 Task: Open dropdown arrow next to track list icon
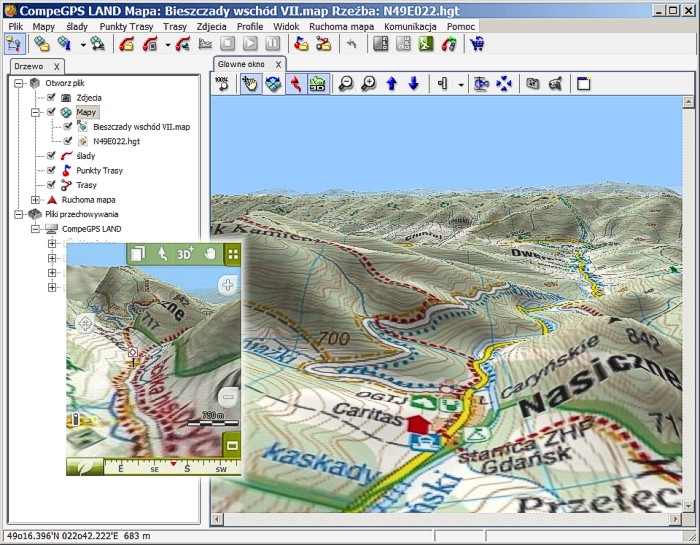[x=167, y=45]
